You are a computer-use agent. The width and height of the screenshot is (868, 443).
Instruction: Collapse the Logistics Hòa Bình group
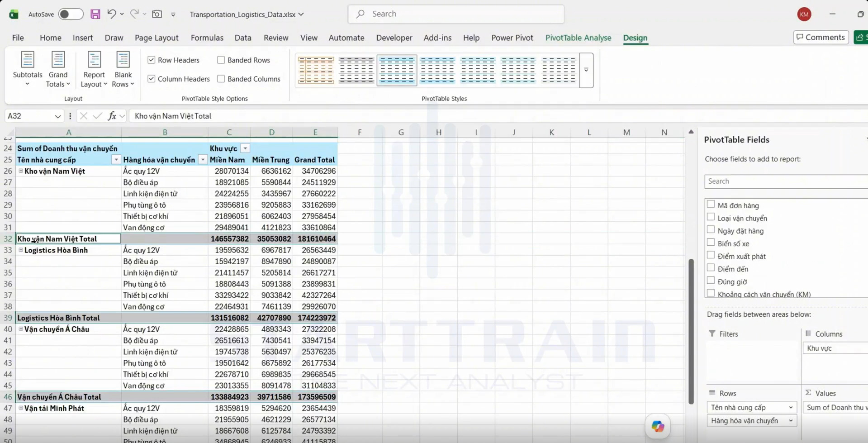21,250
